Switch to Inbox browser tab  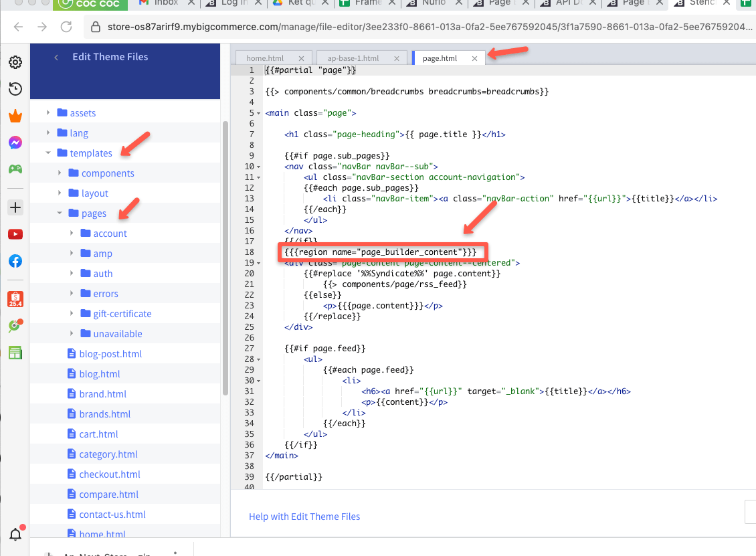click(x=167, y=3)
